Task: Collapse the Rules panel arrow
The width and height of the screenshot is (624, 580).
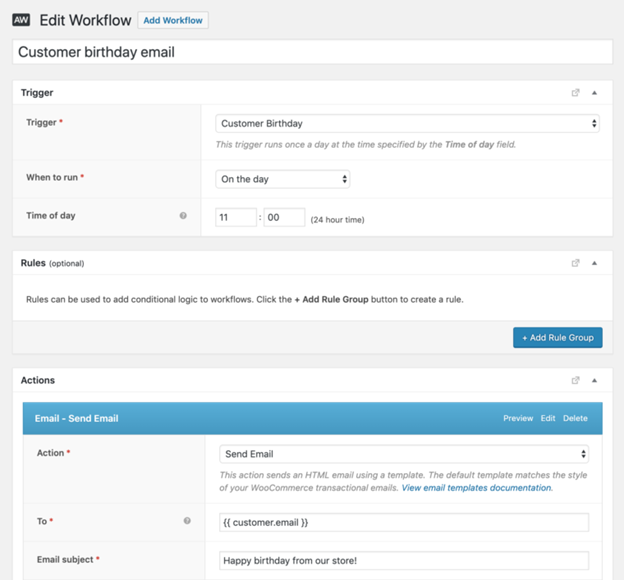Action: [595, 263]
